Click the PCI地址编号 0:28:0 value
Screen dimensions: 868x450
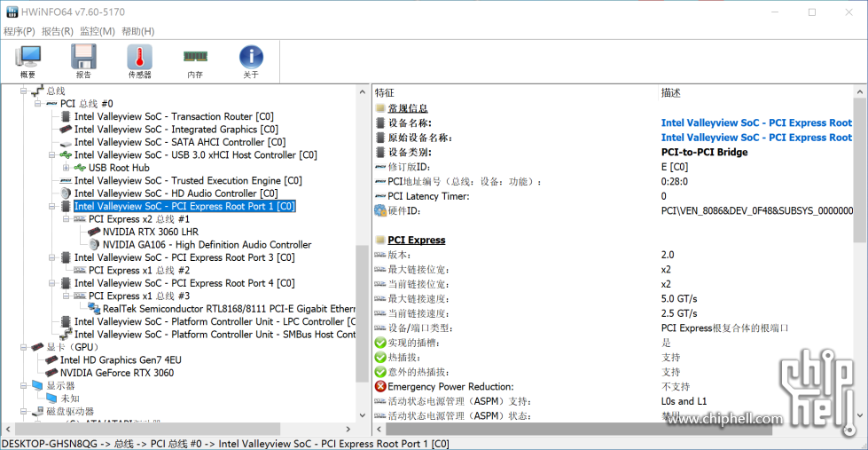coord(674,181)
